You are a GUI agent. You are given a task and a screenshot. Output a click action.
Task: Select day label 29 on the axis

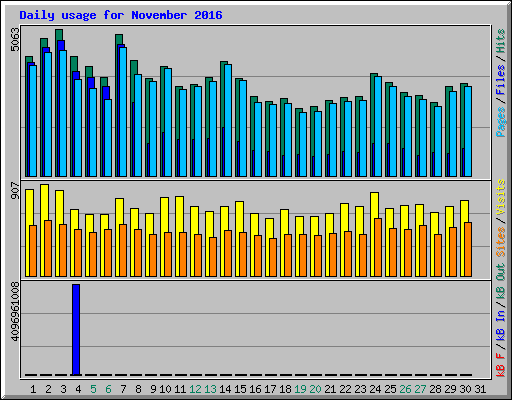pyautogui.click(x=450, y=389)
